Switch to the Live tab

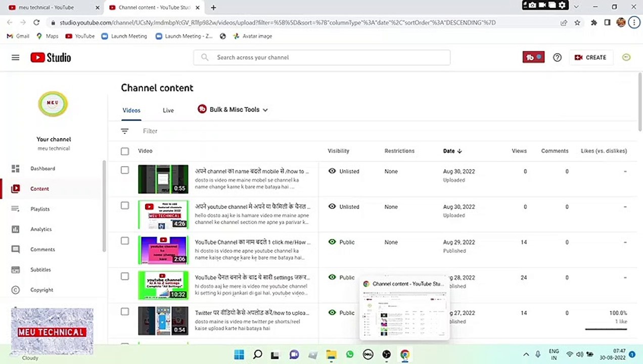click(x=168, y=110)
